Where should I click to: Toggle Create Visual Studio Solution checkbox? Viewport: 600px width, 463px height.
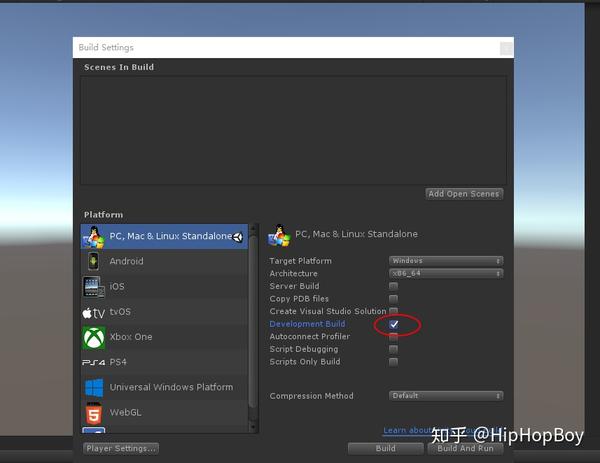[393, 310]
